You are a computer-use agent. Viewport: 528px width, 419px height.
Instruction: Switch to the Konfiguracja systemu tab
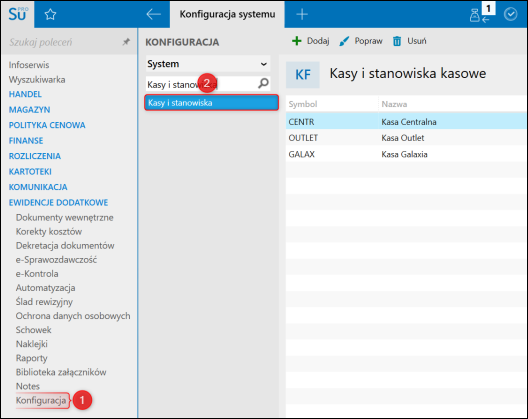pyautogui.click(x=227, y=14)
